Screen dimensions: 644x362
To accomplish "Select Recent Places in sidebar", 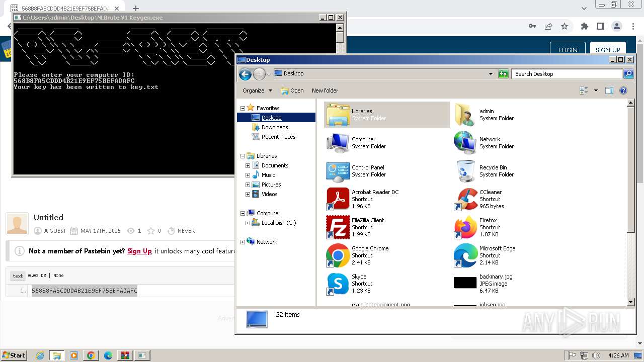I will tap(278, 137).
